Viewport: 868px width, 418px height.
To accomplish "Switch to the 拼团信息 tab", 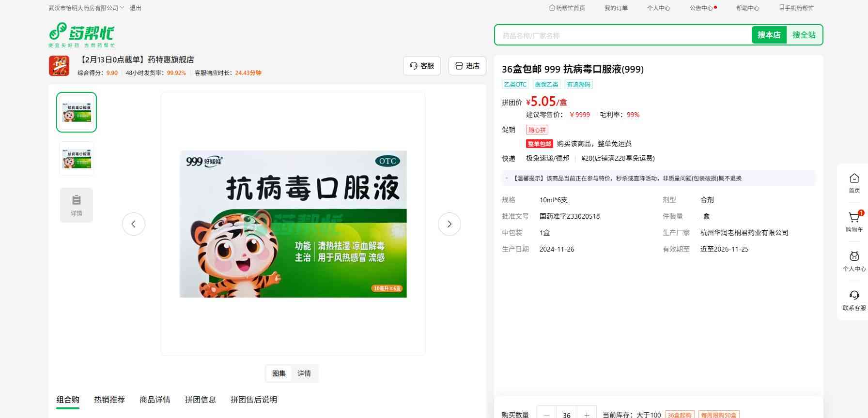I will click(x=200, y=400).
